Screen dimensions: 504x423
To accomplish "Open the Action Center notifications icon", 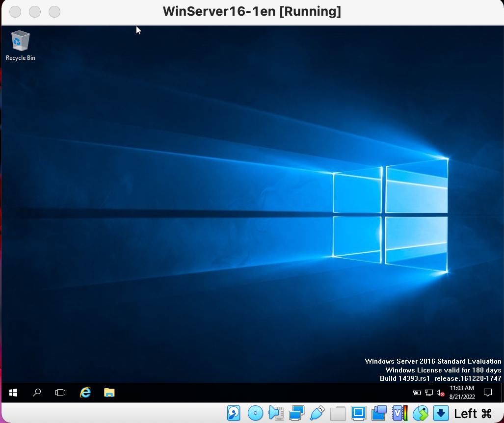I will pos(488,393).
